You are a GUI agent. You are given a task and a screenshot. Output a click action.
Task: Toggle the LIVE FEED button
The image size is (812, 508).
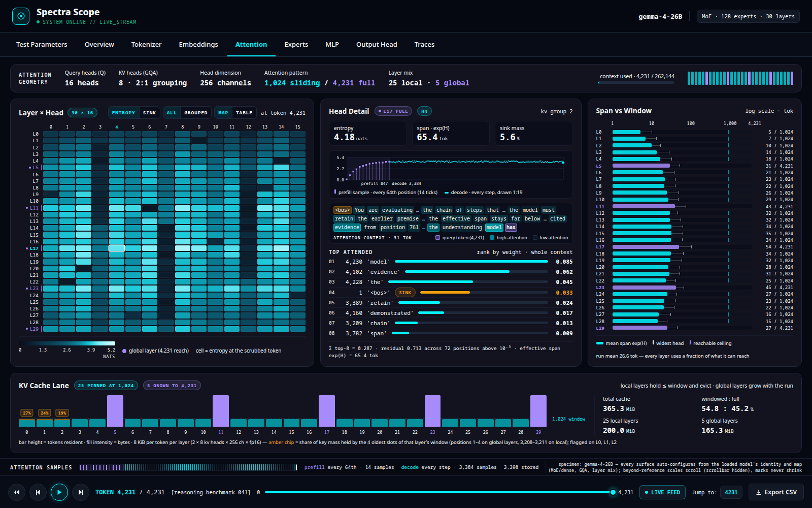coord(662,492)
